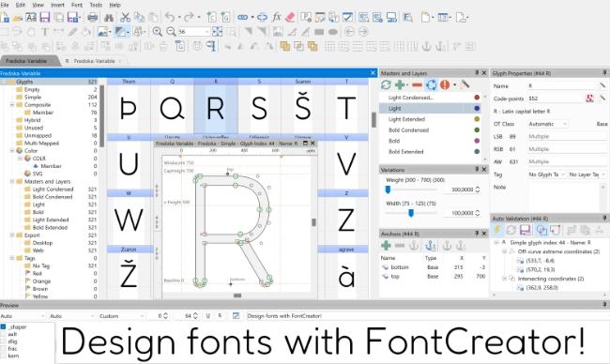Viewport: 610px width, 364px height.
Task: Pin the Masters and Layers panel
Action: pyautogui.click(x=477, y=73)
